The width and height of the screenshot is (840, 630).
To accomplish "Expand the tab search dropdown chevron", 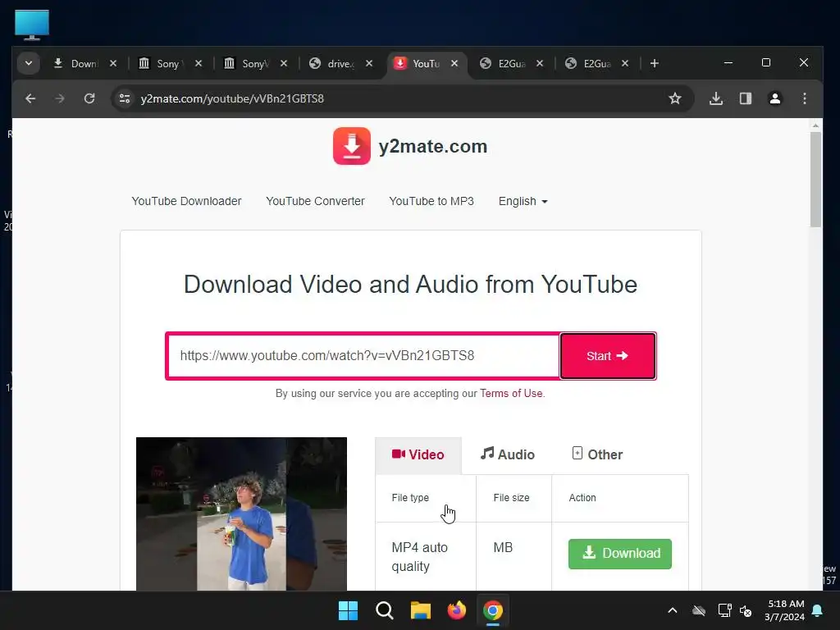I will pos(29,63).
